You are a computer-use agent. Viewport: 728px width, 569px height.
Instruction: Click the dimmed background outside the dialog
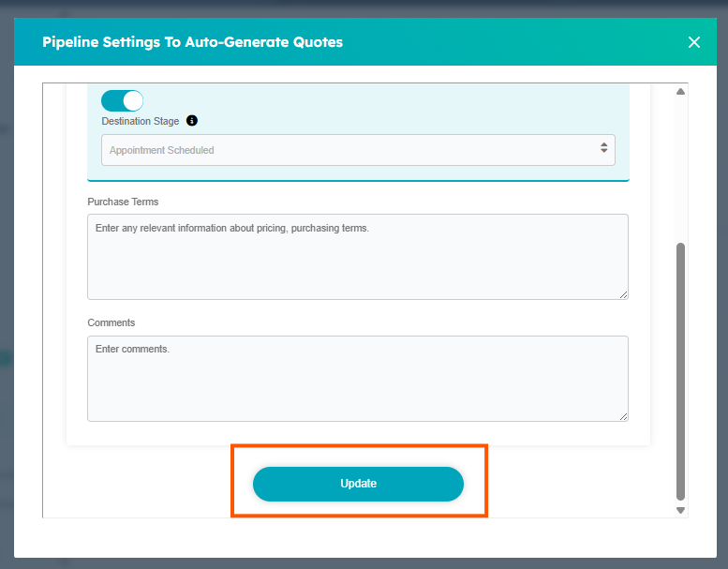click(6, 281)
